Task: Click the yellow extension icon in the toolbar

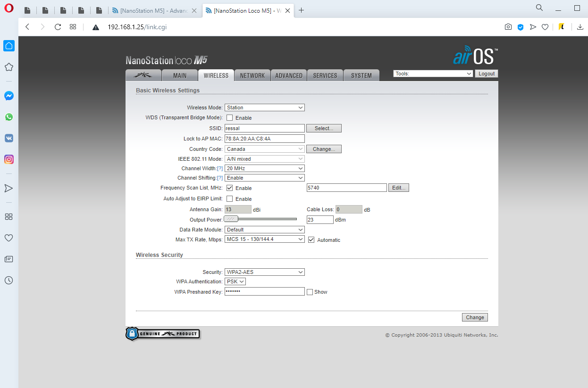Action: pyautogui.click(x=561, y=27)
